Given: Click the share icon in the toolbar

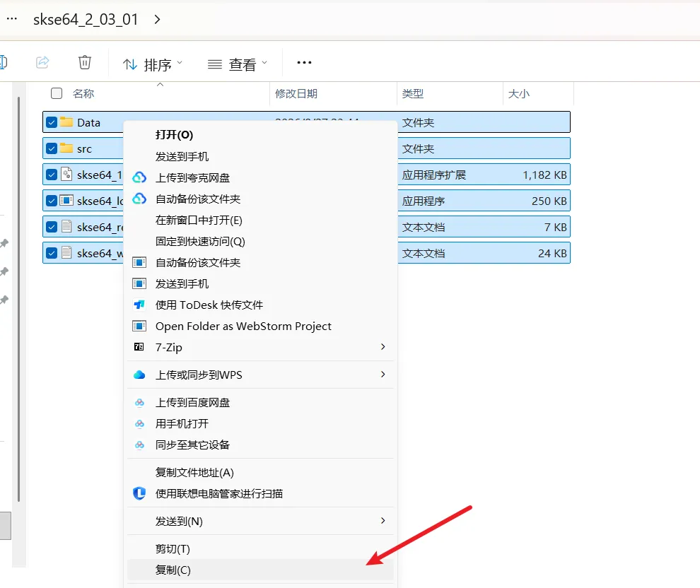Looking at the screenshot, I should coord(42,62).
